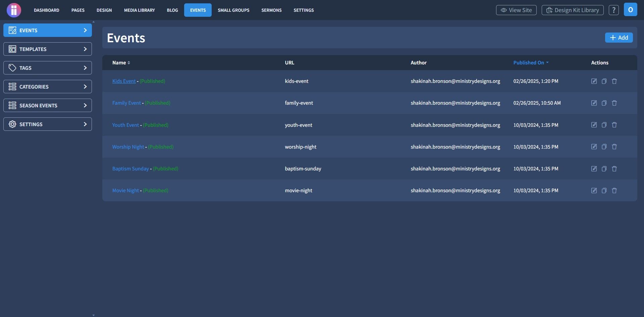This screenshot has width=644, height=317.
Task: Trash the Movie Night event
Action: pyautogui.click(x=614, y=191)
